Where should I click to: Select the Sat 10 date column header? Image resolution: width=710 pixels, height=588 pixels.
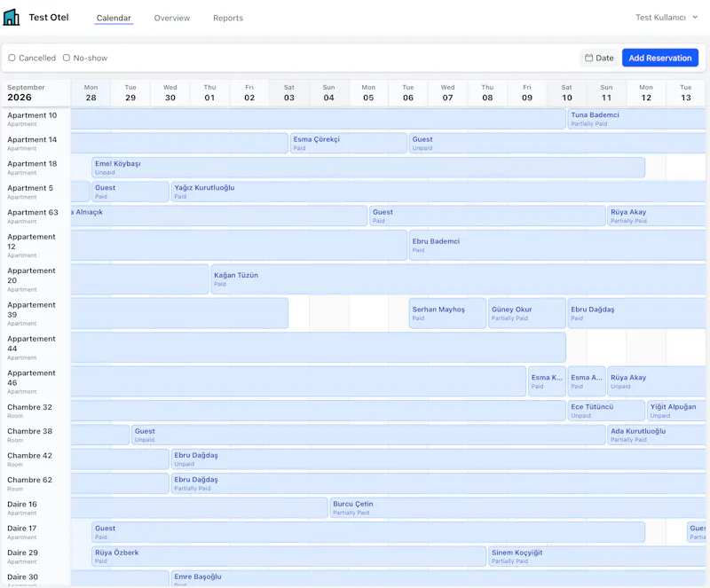click(x=567, y=93)
